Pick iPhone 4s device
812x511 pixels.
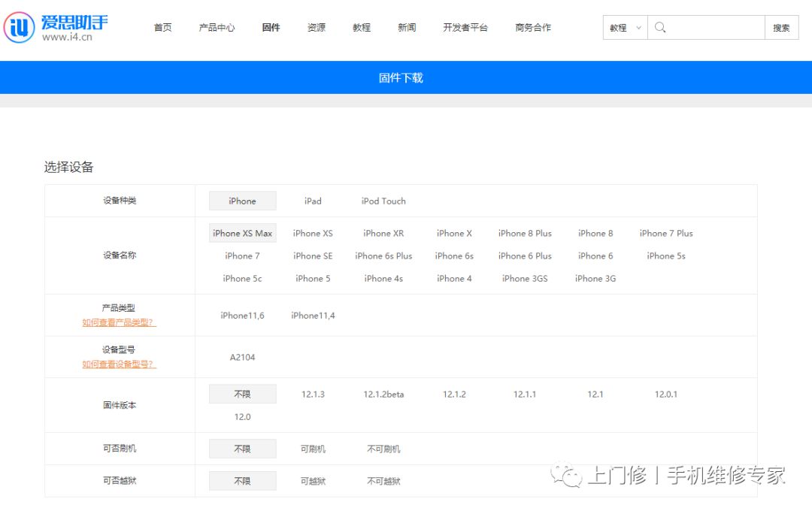click(x=383, y=279)
